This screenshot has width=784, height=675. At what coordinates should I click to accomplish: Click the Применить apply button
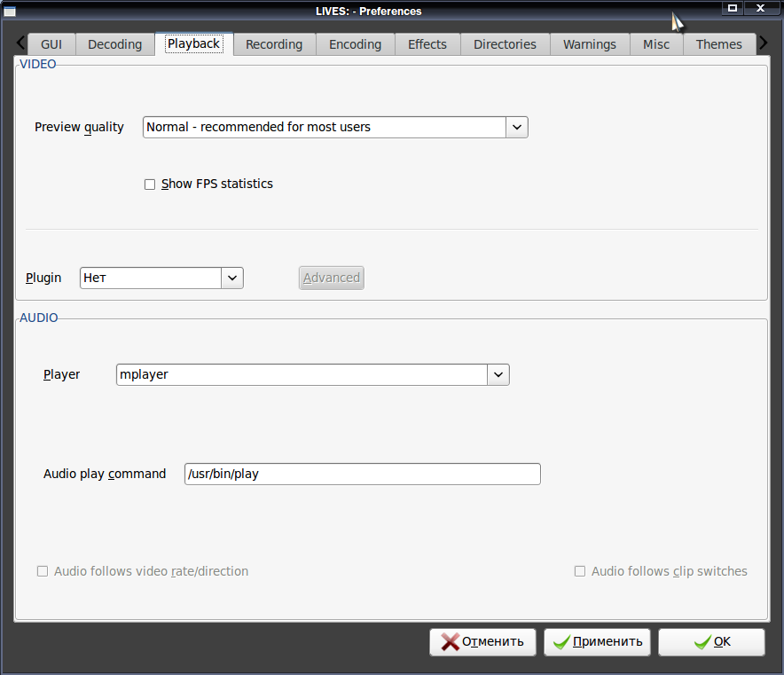click(x=597, y=642)
